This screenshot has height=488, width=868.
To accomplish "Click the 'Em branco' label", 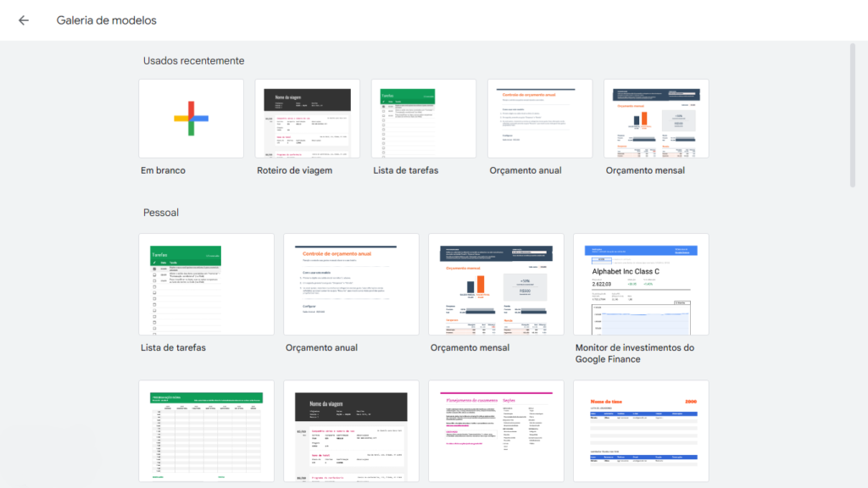I will [163, 170].
